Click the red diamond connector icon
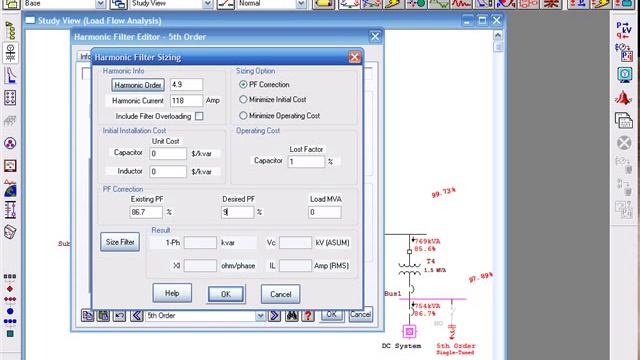The image size is (640, 360). point(10,289)
